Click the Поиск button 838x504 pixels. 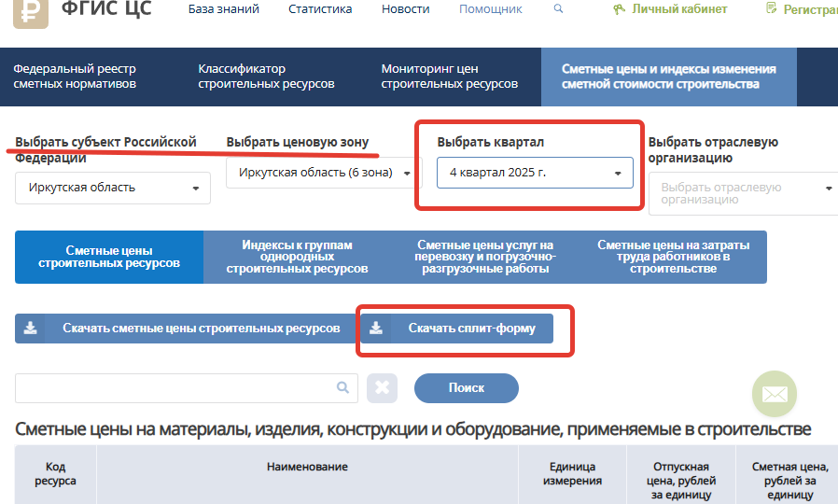tap(466, 388)
